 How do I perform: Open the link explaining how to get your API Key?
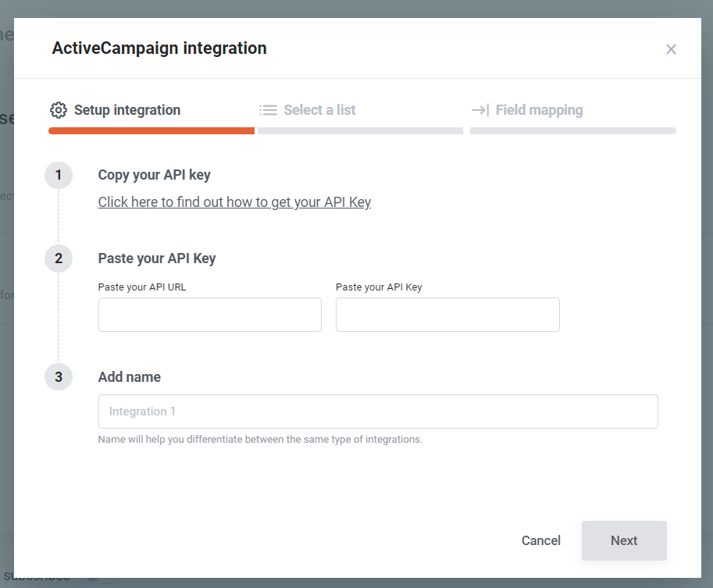point(234,202)
